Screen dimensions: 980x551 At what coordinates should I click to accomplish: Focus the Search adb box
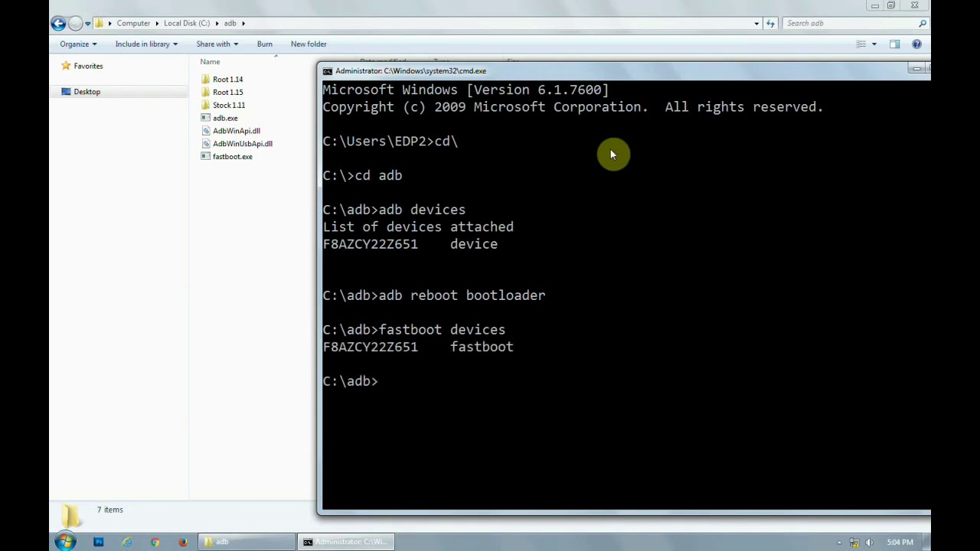(850, 23)
